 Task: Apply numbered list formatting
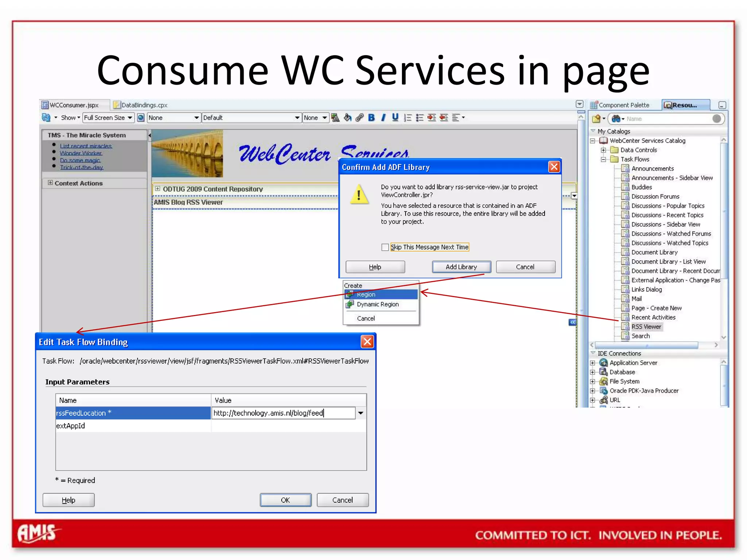click(408, 117)
